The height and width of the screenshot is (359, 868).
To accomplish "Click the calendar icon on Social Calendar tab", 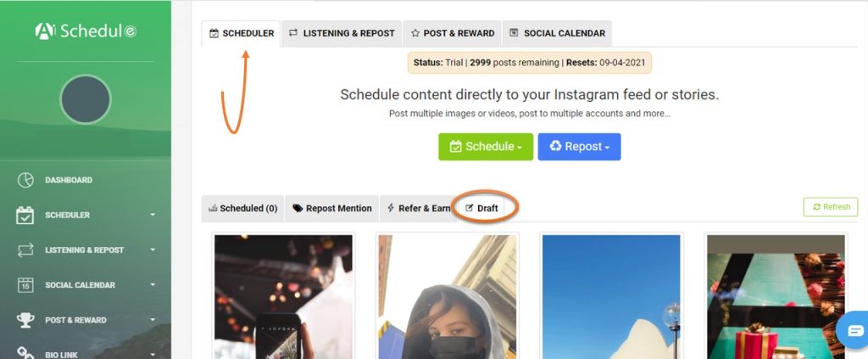I will point(514,33).
